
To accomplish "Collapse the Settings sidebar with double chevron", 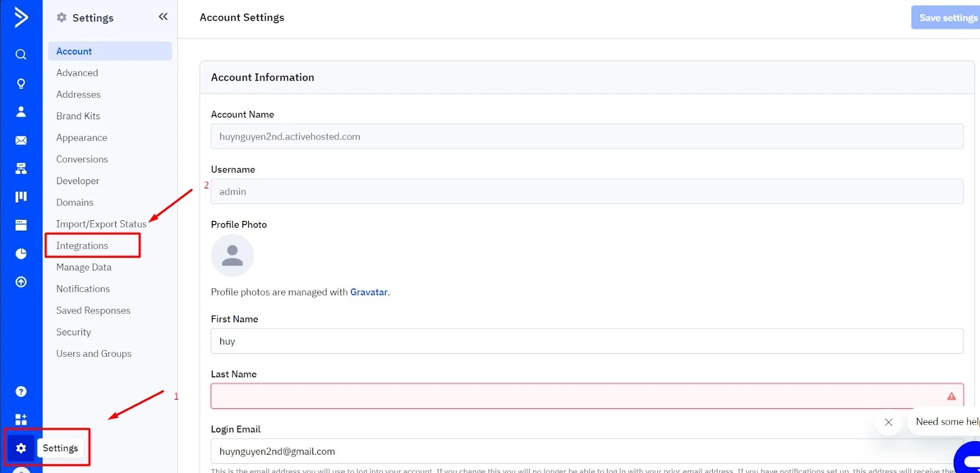I will 163,17.
